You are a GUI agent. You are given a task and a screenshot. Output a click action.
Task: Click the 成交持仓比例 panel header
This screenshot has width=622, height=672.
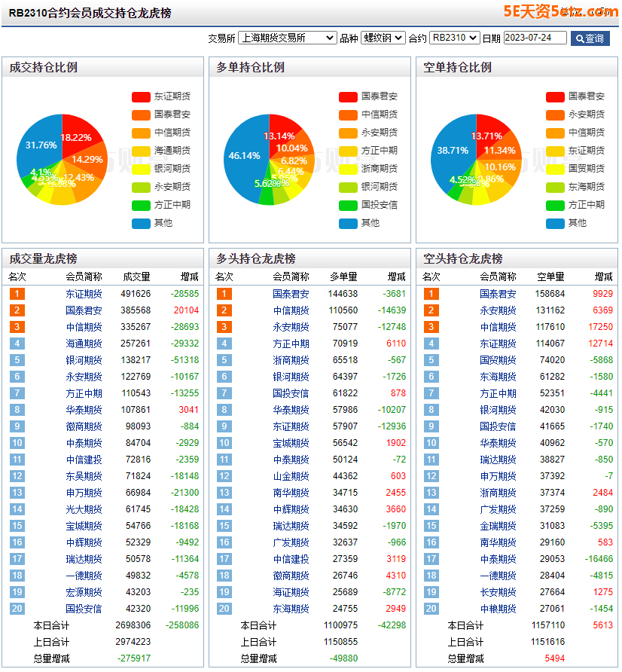pos(102,67)
